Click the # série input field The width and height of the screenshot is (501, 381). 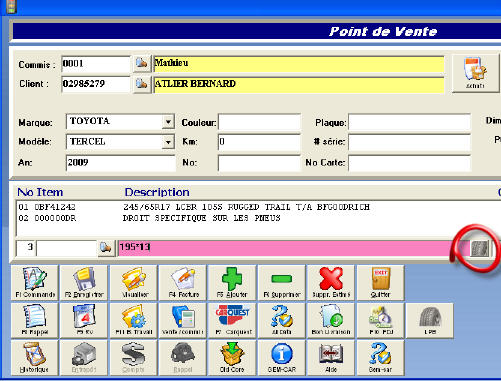pos(409,142)
